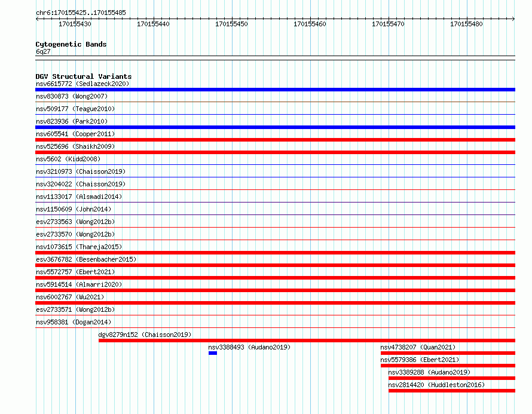Select nsv5579386 (Ebert2021) label
This screenshot has width=532, height=414.
point(420,360)
